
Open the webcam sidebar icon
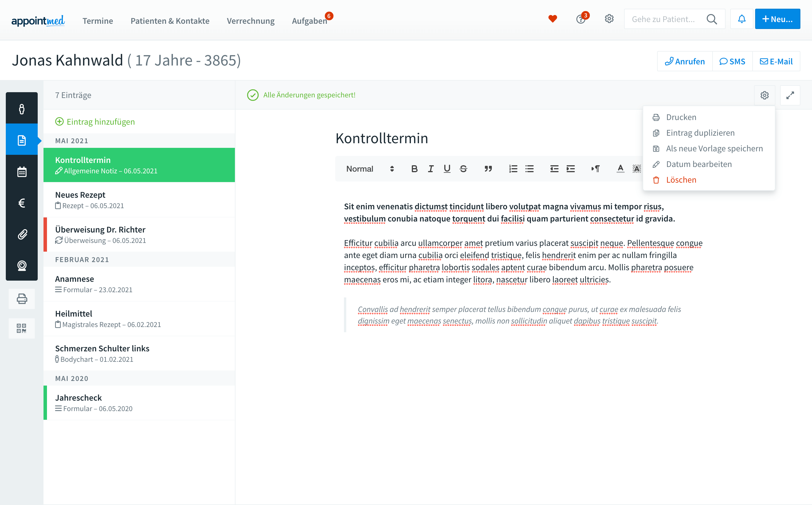coord(22,266)
